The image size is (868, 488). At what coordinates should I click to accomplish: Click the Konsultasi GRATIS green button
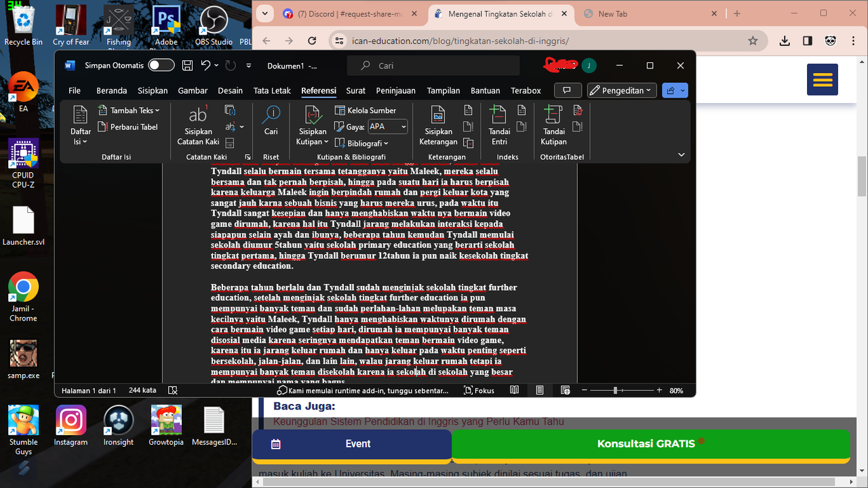[x=651, y=444]
